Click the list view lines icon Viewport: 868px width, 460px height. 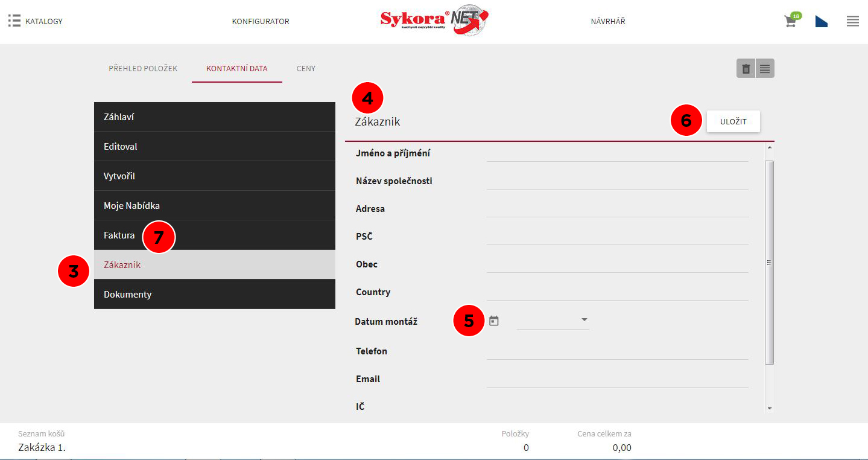tap(765, 69)
